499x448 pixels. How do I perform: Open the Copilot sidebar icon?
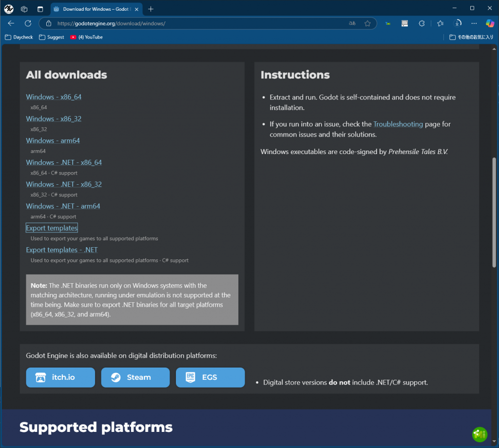[x=490, y=23]
